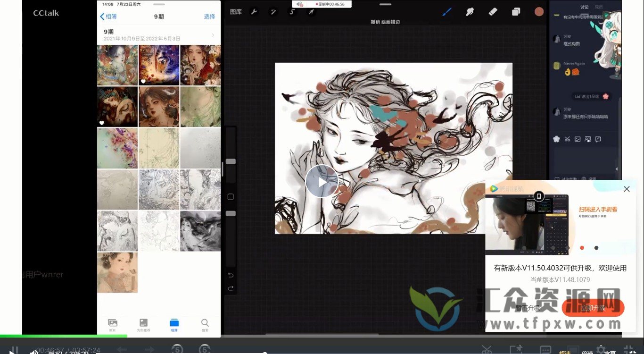Open the red-robed woman thumbnail in top row

(200, 65)
